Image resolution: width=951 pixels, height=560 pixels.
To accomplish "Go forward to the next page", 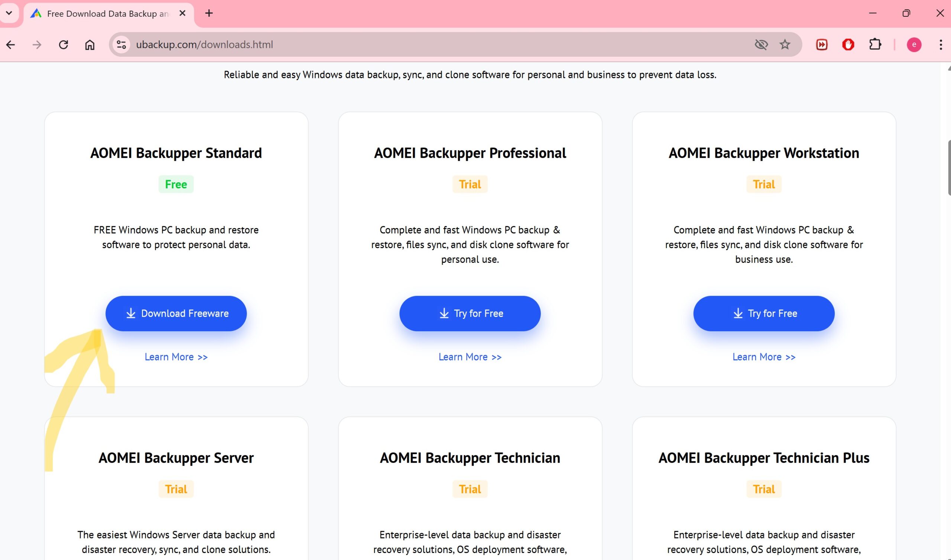I will coord(37,45).
